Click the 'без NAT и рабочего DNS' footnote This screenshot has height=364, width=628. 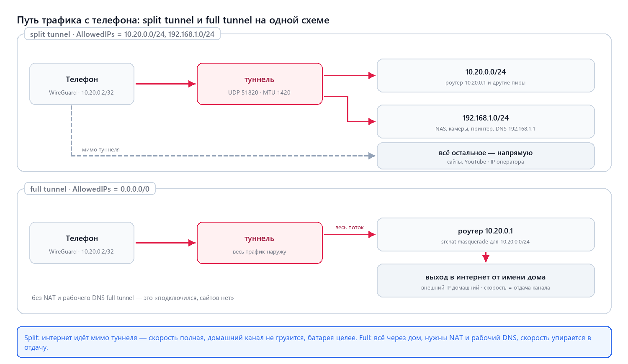click(x=133, y=298)
